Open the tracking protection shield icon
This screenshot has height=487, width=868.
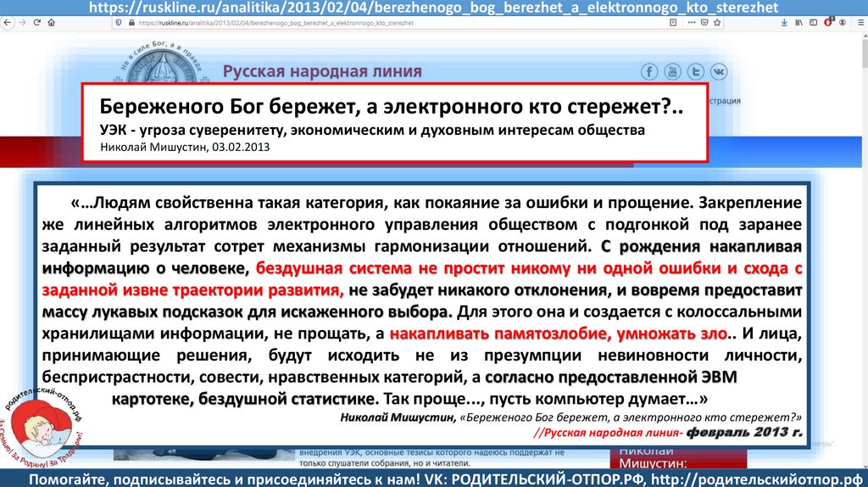point(119,23)
